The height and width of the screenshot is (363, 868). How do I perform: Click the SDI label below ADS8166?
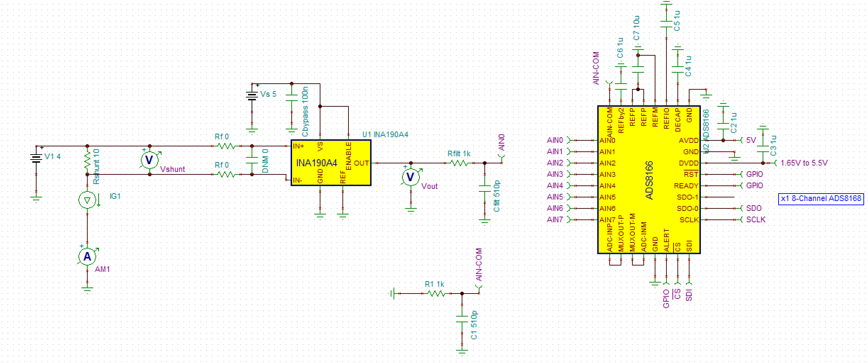(x=689, y=295)
